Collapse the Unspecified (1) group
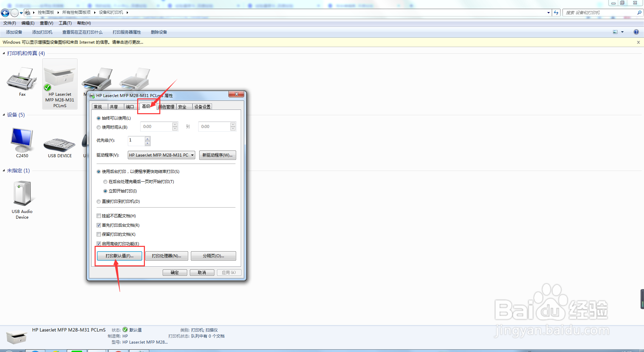644x352 pixels. pyautogui.click(x=4, y=171)
